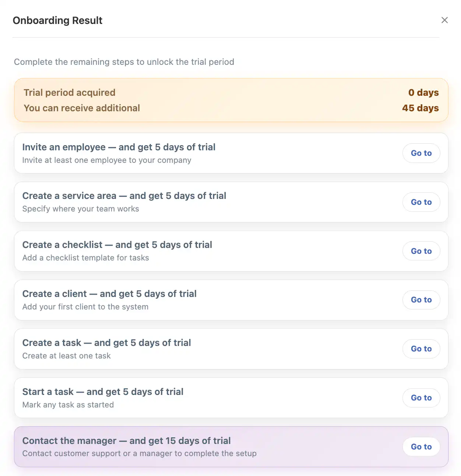Screen dimensions: 461x476
Task: Click the 0 days trial acquired label
Action: (423, 92)
